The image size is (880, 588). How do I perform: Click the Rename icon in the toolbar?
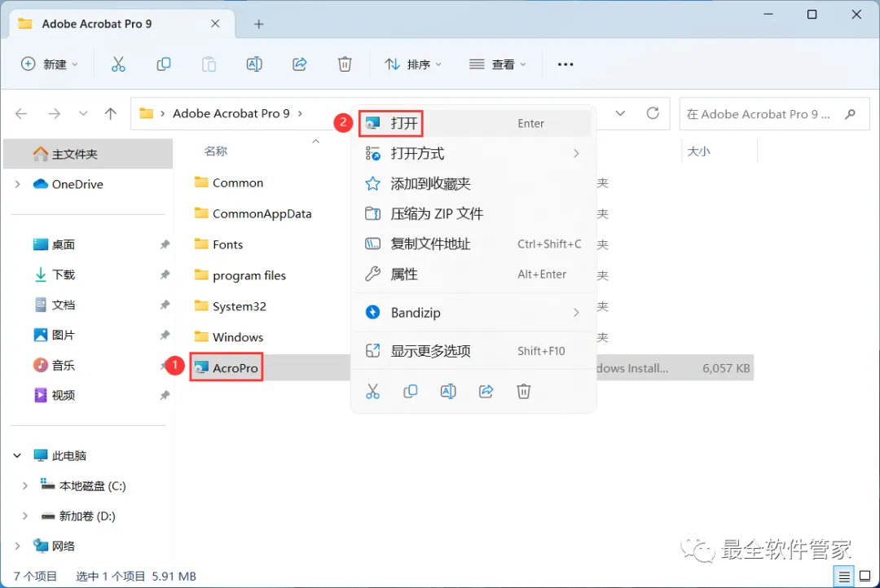pos(254,64)
